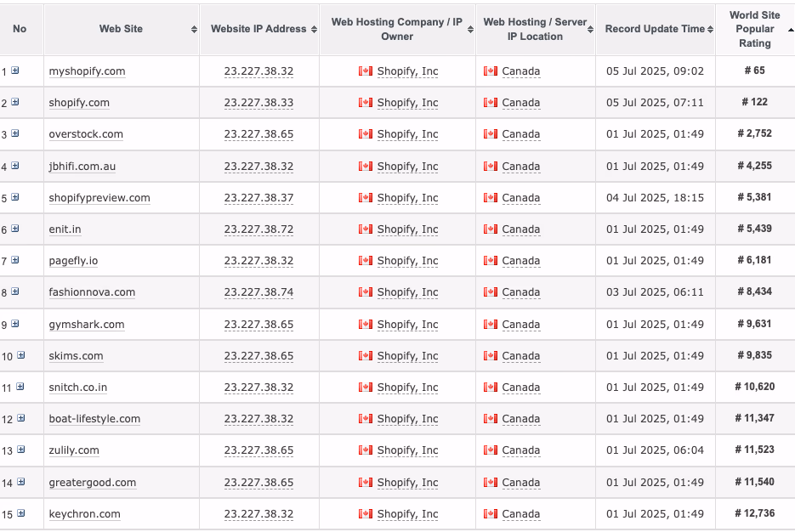Screen dimensions: 795x532
Task: Open the skims.com link
Action: click(76, 356)
